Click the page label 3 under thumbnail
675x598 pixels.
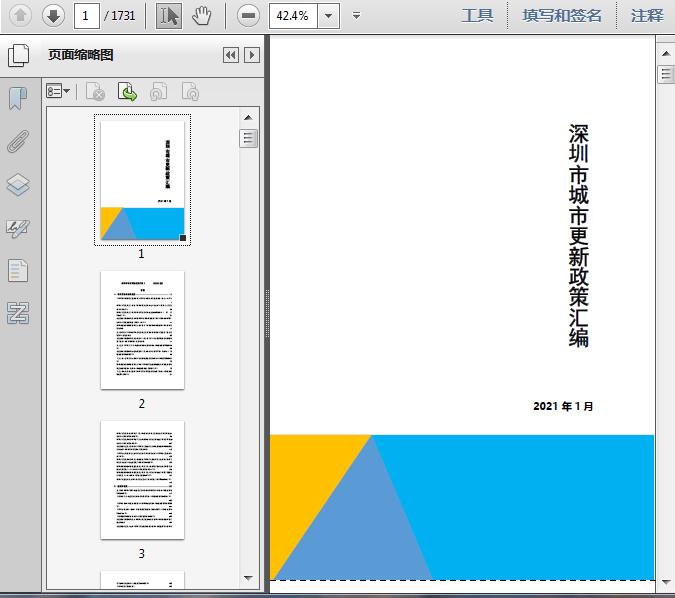142,553
